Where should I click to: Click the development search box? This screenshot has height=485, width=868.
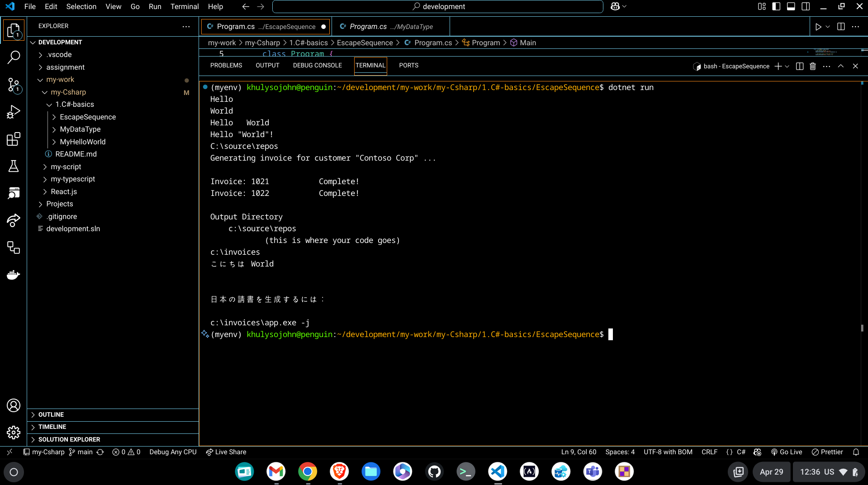[438, 6]
